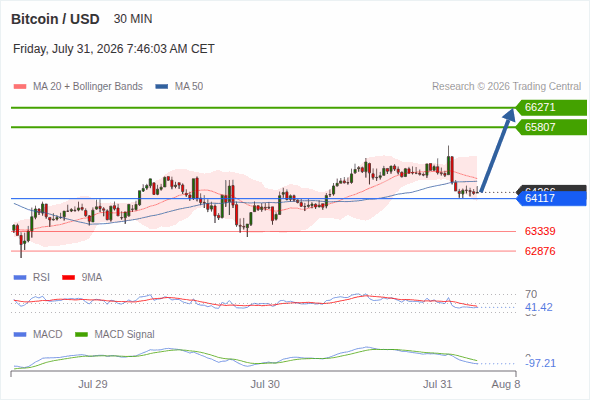The image size is (590, 400).
Task: Select the 65807 resistance price tag
Action: [551, 127]
